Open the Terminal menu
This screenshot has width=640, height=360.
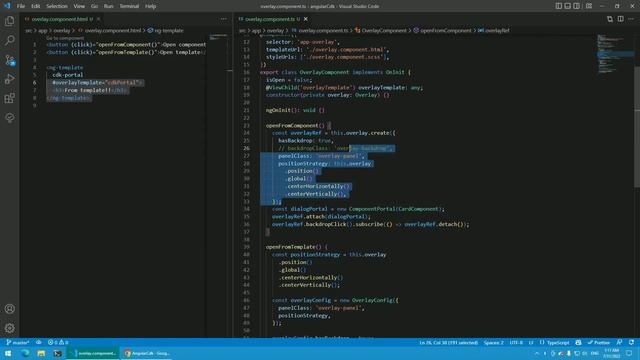click(x=129, y=6)
